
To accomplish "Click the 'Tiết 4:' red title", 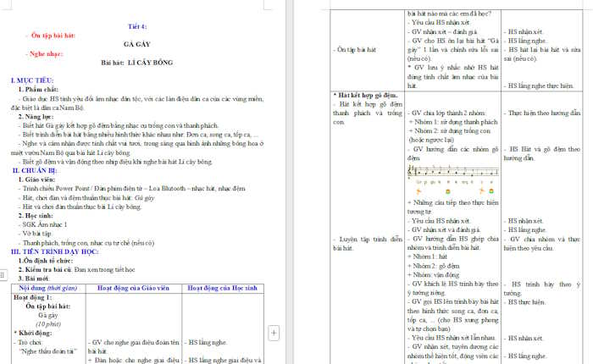I will (x=136, y=27).
